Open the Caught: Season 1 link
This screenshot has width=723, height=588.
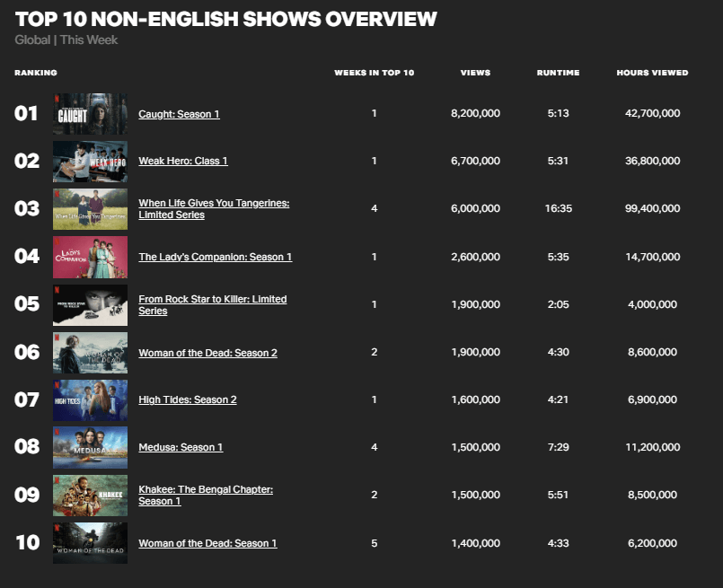[x=179, y=114]
